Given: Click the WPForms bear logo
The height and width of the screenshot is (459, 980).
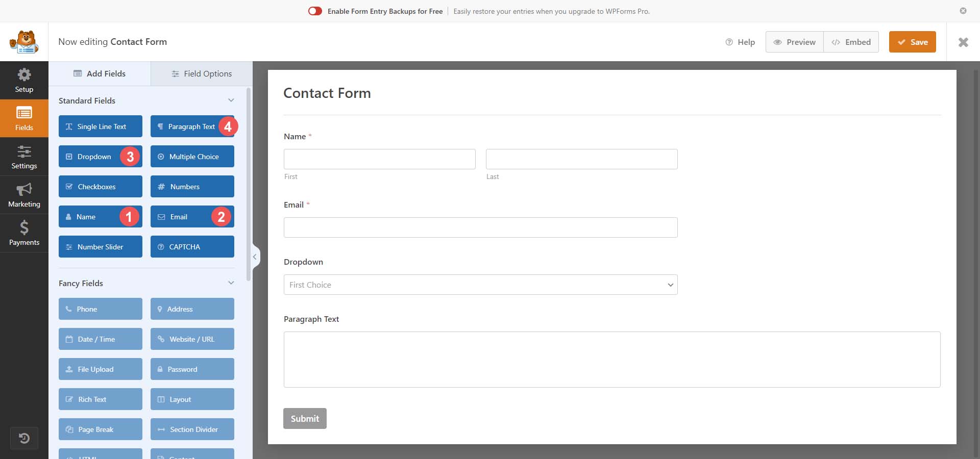Looking at the screenshot, I should [x=24, y=42].
